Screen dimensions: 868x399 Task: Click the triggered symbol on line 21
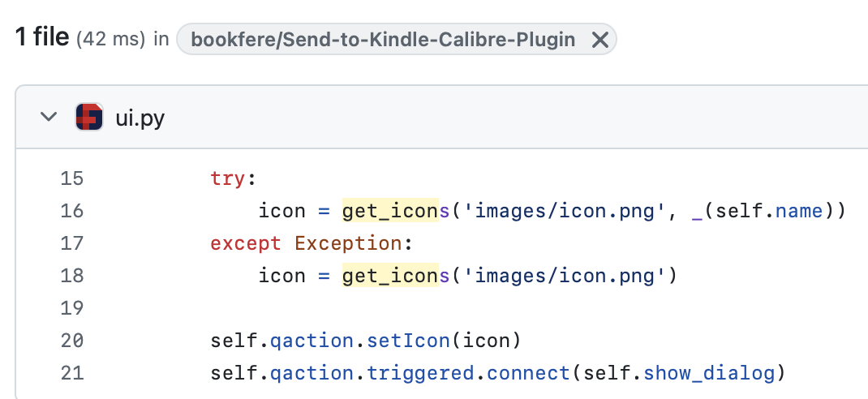pos(421,374)
